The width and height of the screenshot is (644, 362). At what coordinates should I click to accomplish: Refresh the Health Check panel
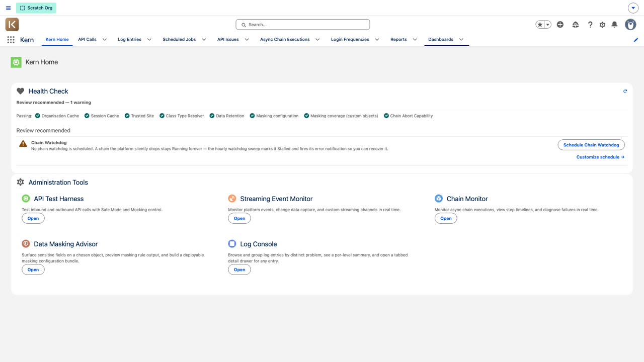[625, 92]
